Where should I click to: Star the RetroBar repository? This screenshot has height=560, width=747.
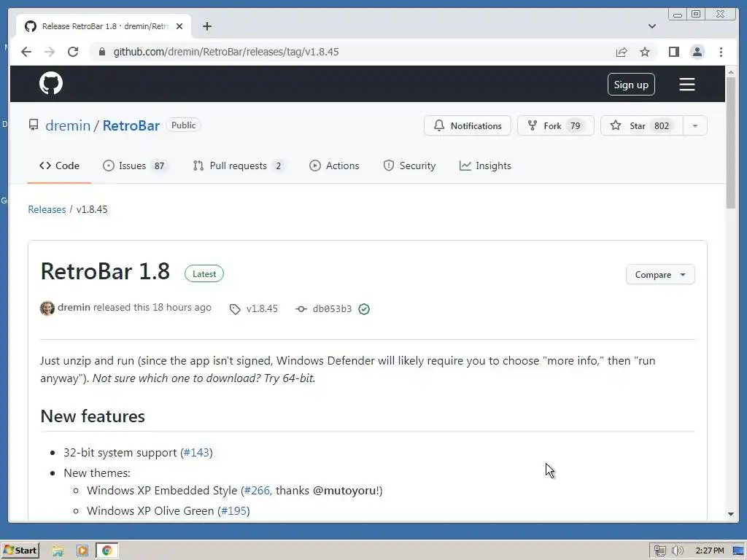tap(641, 125)
